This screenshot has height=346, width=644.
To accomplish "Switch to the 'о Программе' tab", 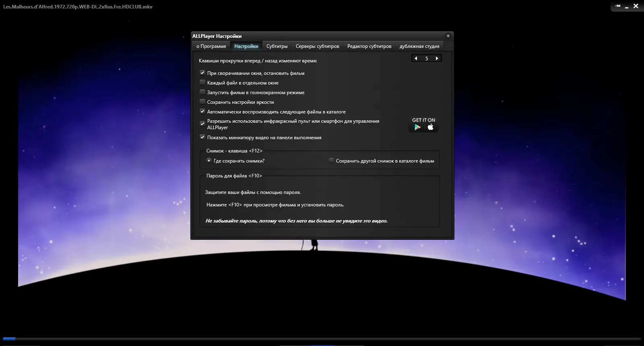I will point(211,46).
